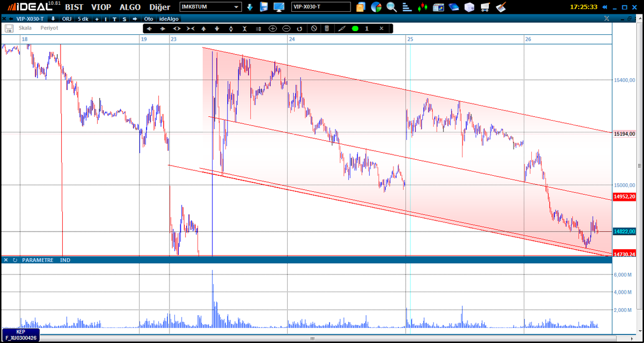The height and width of the screenshot is (343, 644).
Task: Click PARAMETRE in the indicator panel
Action: point(38,260)
